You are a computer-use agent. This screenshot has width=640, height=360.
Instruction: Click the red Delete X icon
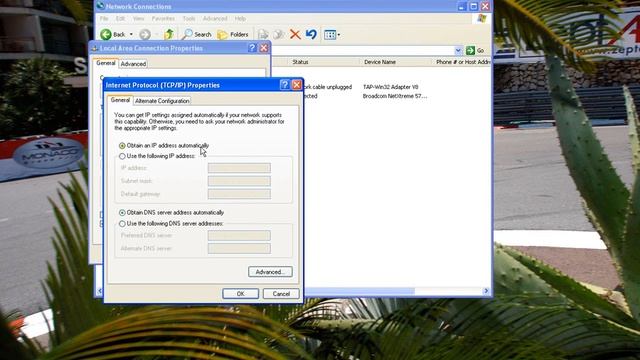295,35
